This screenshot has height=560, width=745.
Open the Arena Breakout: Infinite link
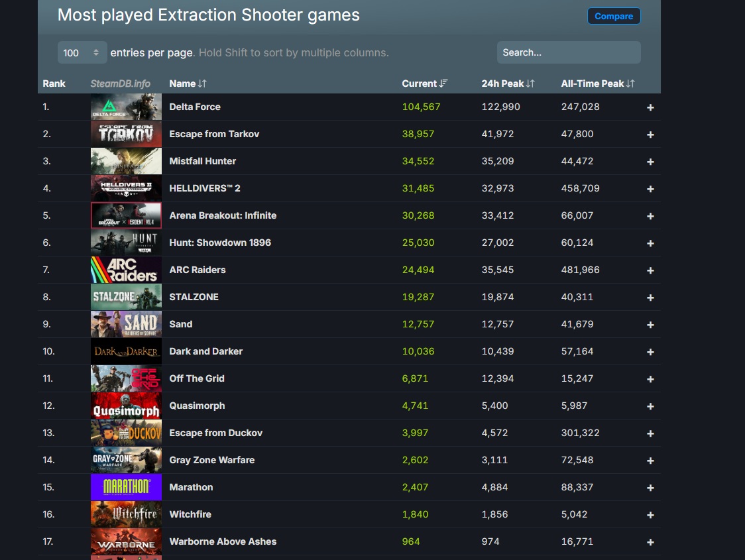coord(223,215)
